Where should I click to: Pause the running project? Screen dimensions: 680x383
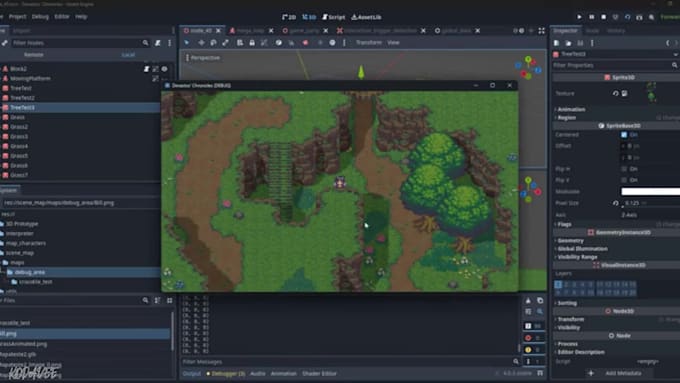[592, 17]
